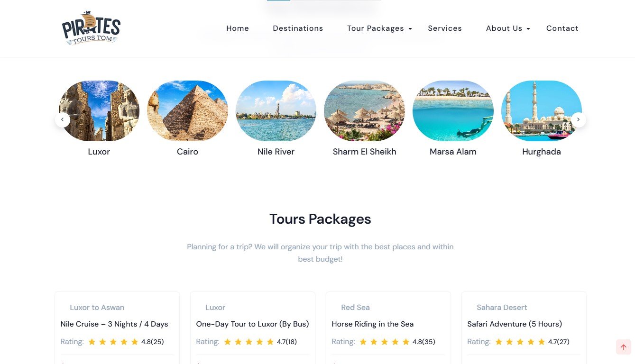Open the Contact page from the navigation
This screenshot has width=635, height=364.
(562, 28)
